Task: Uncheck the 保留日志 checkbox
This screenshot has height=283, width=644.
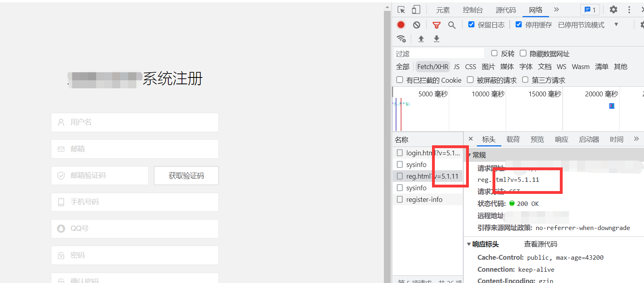Action: point(471,24)
